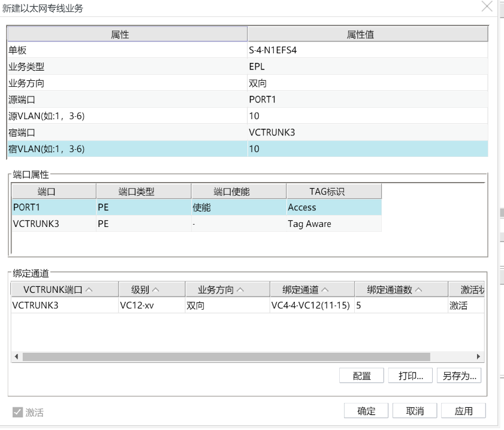The width and height of the screenshot is (504, 430).
Task: Close the 新建以太网专线业务 dialog
Action: 487,7
